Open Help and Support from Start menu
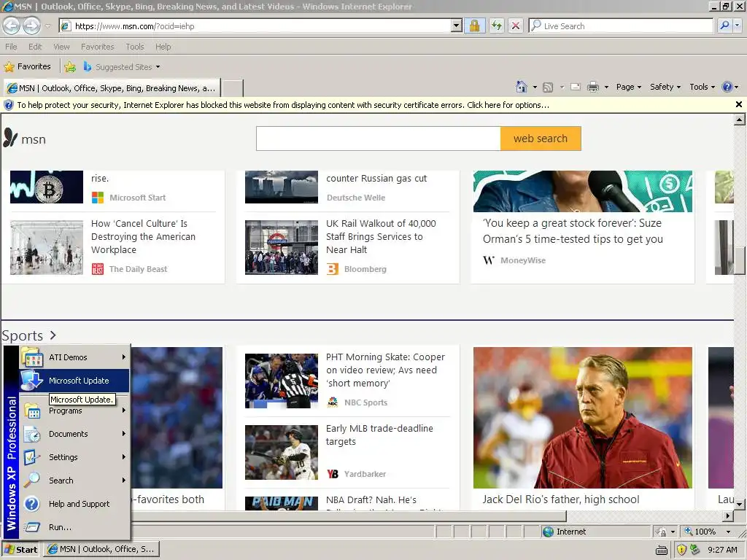 pos(74,504)
